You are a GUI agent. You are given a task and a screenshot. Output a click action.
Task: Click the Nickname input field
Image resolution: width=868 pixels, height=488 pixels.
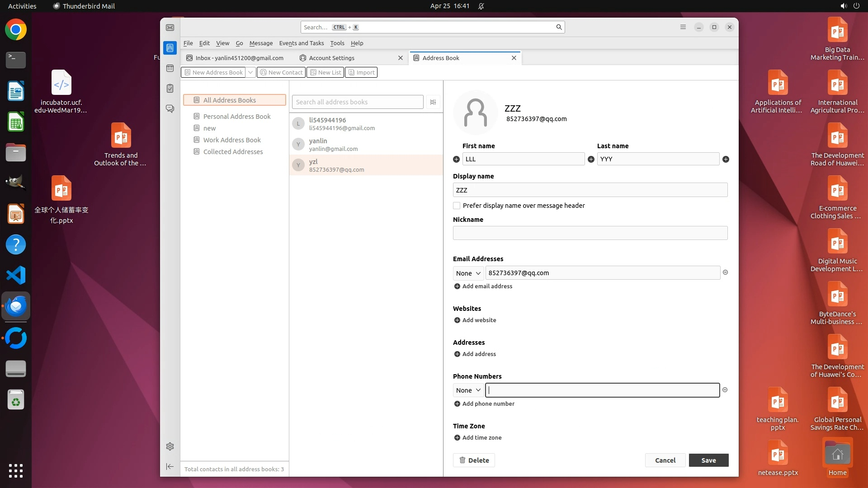pyautogui.click(x=590, y=233)
